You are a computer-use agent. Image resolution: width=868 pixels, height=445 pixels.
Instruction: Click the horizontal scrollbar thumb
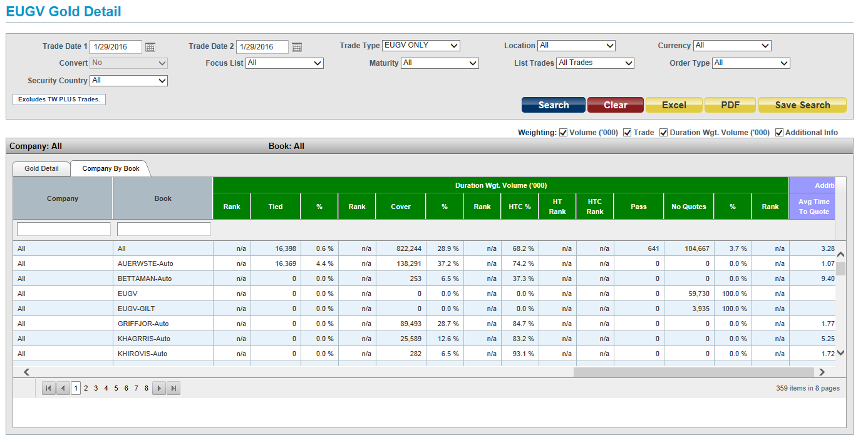point(694,372)
